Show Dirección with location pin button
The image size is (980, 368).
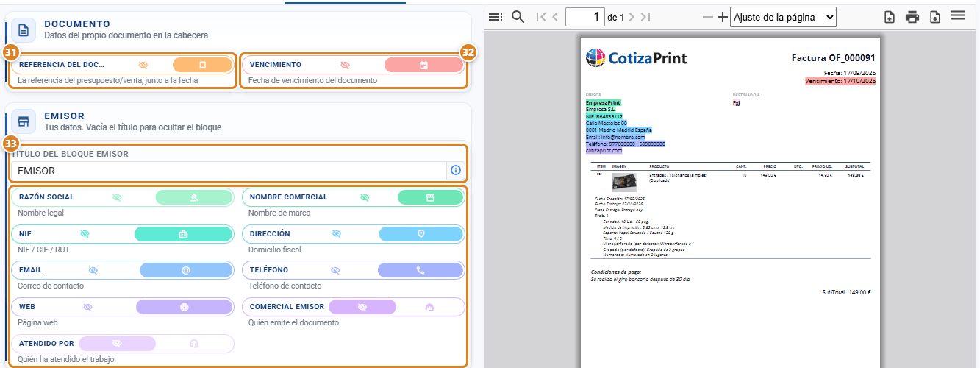(421, 234)
